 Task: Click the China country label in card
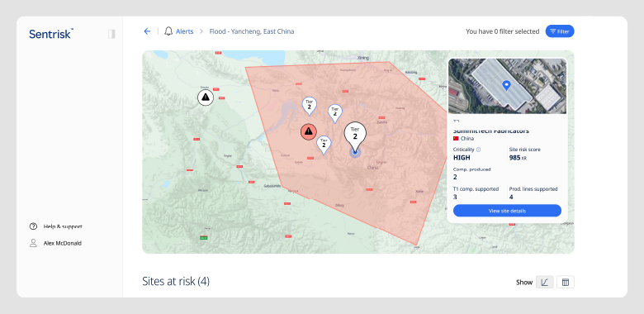coord(467,139)
